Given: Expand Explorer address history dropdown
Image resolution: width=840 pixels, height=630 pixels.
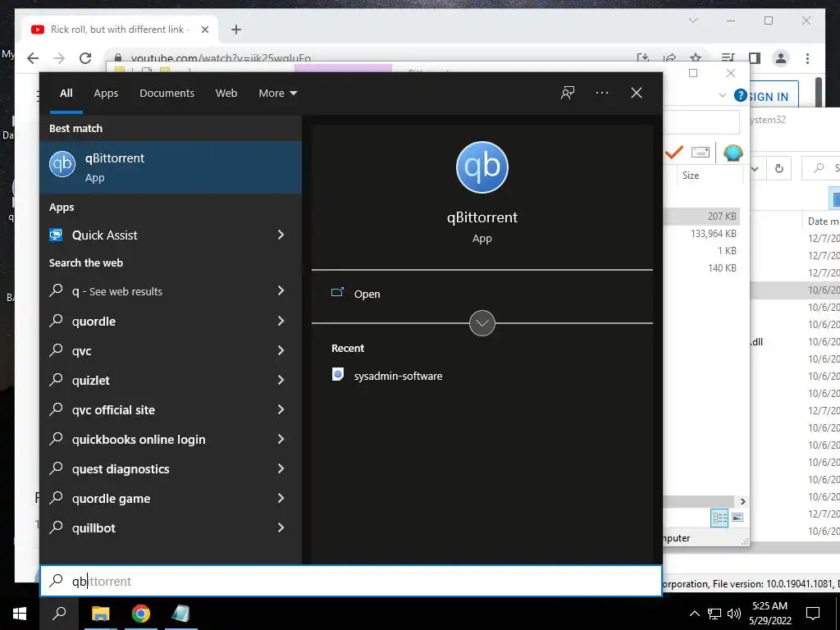Looking at the screenshot, I should 755,169.
